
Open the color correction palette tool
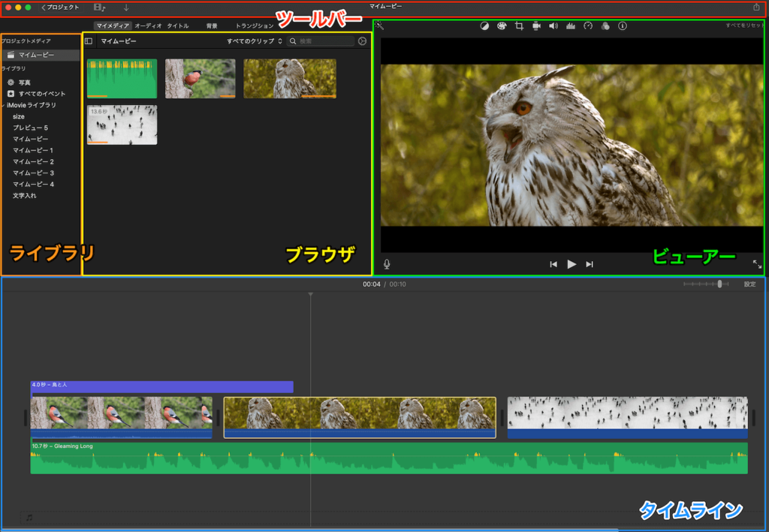coord(502,26)
